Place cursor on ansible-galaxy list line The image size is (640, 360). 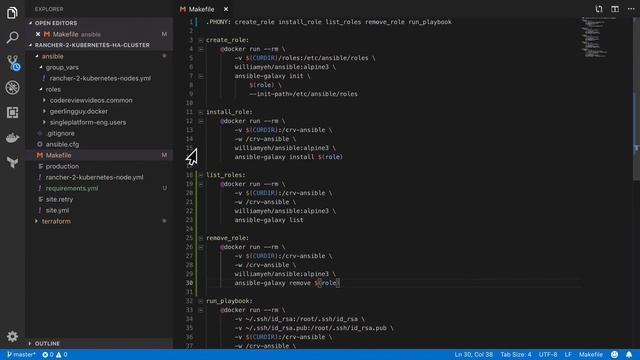pyautogui.click(x=269, y=220)
